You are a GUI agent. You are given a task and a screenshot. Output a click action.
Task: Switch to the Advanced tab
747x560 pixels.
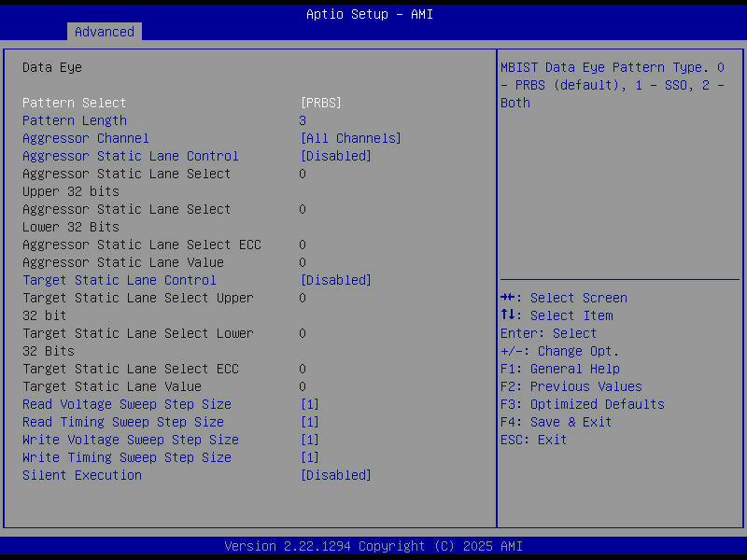point(104,31)
